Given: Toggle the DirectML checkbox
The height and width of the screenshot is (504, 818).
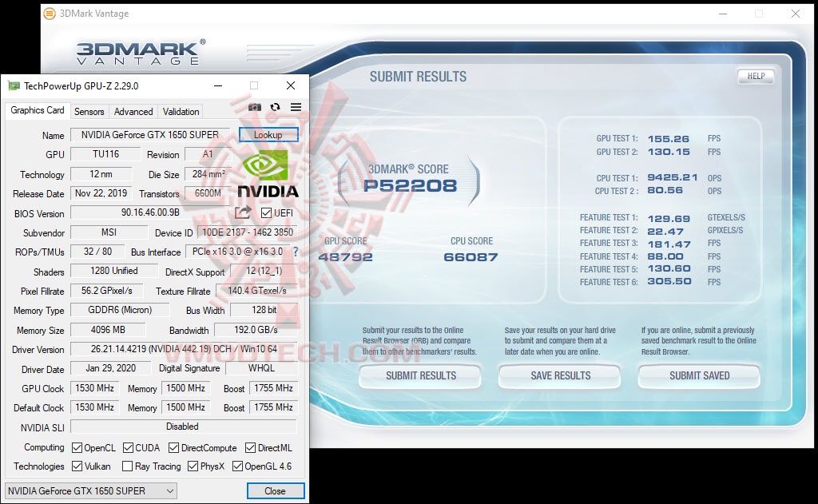Looking at the screenshot, I should 250,447.
